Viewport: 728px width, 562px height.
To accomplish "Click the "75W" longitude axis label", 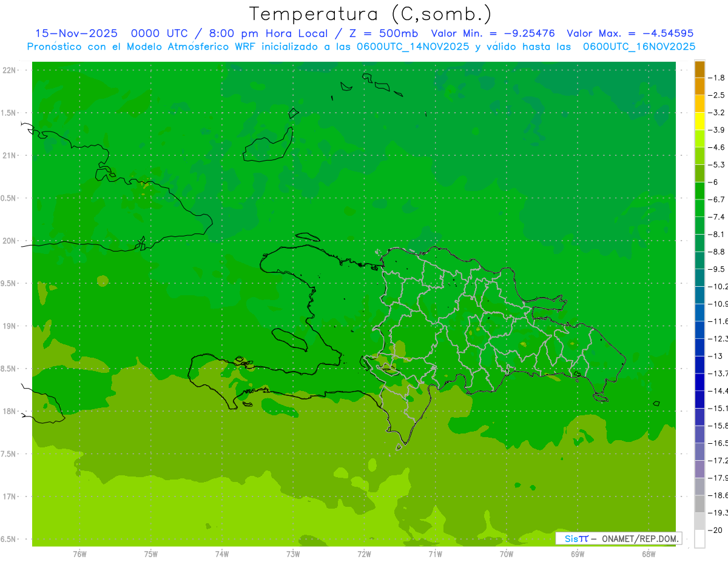I will click(151, 554).
